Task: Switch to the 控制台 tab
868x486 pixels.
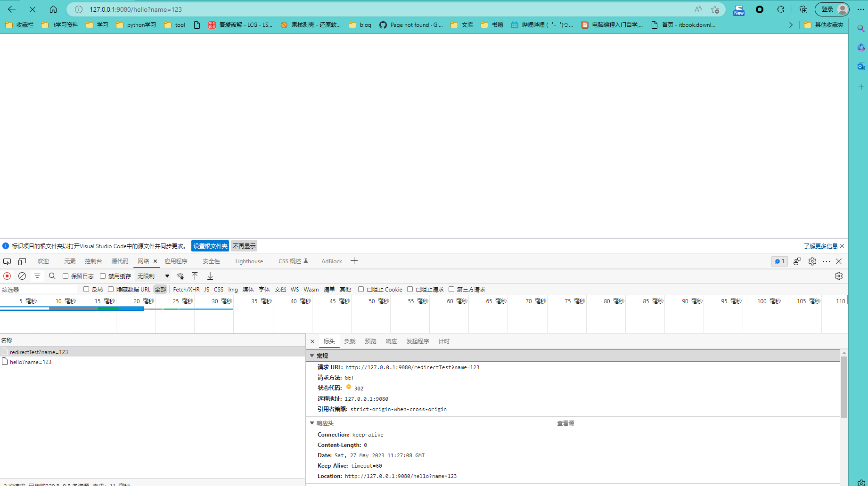Action: 93,261
